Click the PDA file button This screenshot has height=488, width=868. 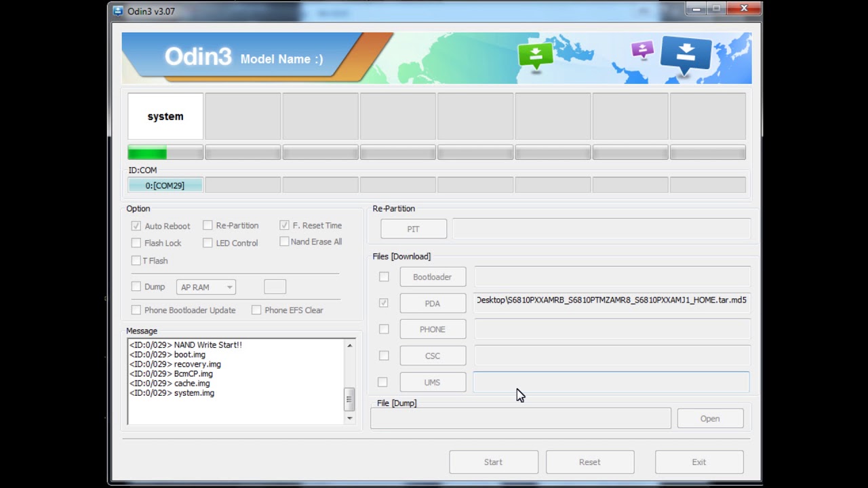433,304
